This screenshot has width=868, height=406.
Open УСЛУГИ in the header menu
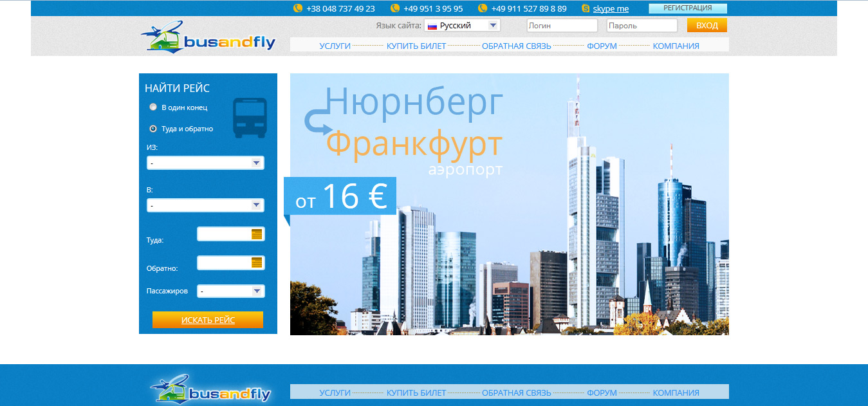click(335, 46)
